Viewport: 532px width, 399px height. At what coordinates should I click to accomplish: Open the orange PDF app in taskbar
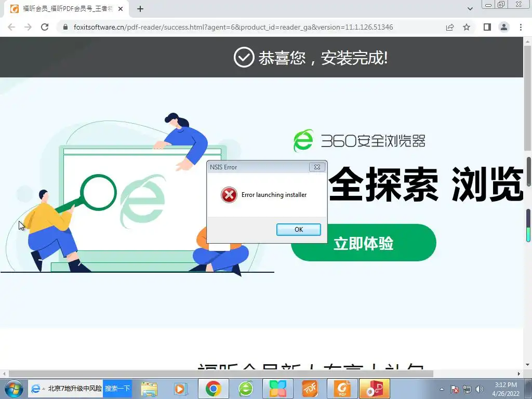point(310,389)
